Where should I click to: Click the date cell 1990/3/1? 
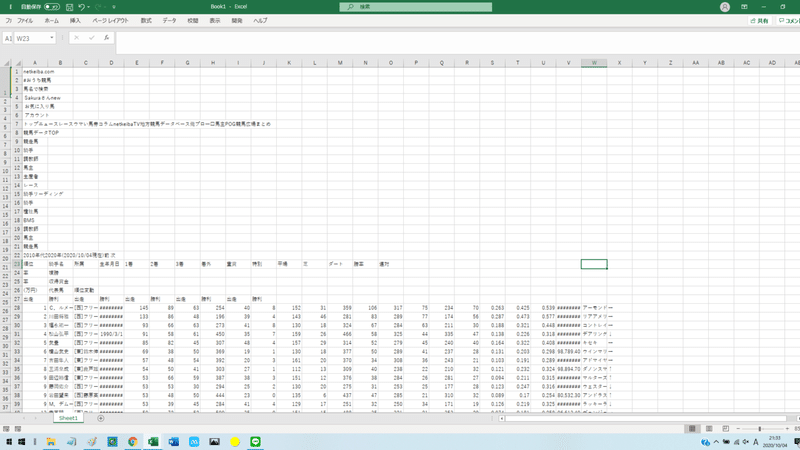[111, 334]
